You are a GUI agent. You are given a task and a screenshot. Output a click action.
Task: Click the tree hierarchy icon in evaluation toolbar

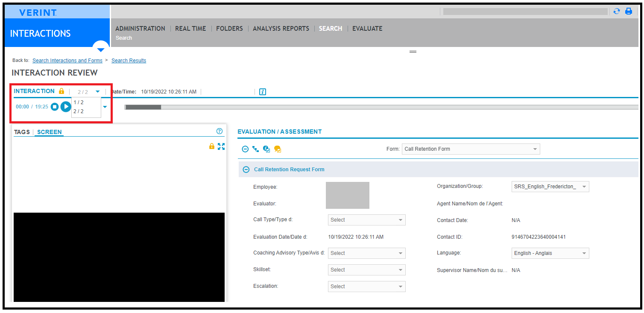pos(256,149)
